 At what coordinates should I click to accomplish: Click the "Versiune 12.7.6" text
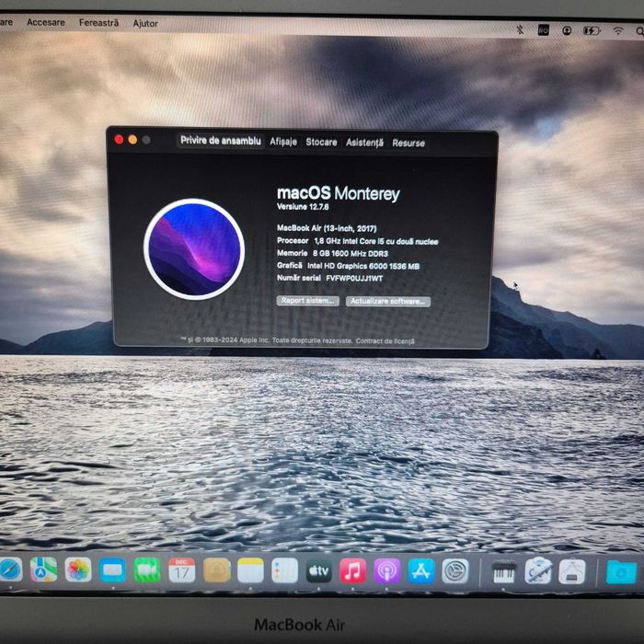pyautogui.click(x=303, y=207)
